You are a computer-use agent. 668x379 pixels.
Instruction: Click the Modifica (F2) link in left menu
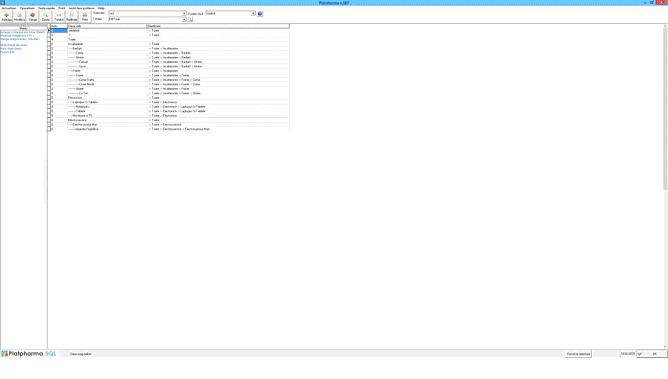(17, 35)
